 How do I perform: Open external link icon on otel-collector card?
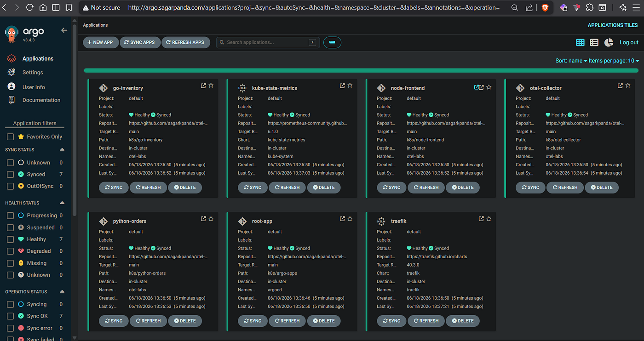click(x=620, y=85)
